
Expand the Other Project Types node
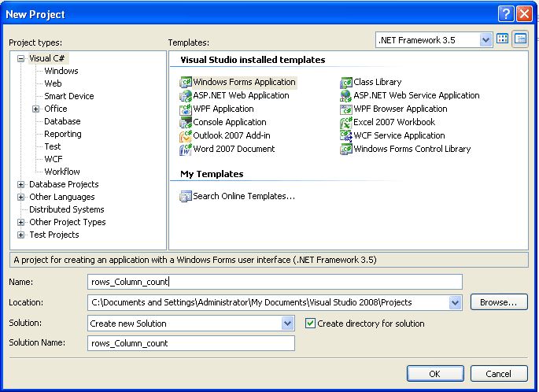click(21, 223)
